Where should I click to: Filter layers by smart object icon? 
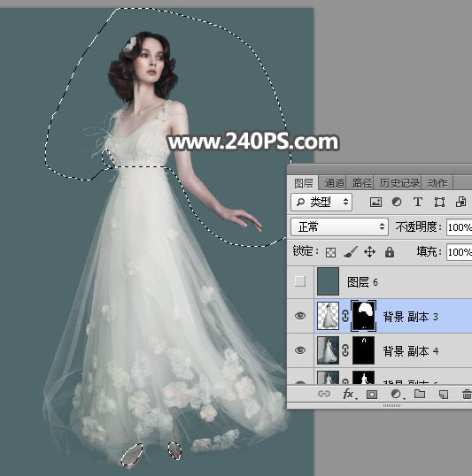[x=460, y=202]
